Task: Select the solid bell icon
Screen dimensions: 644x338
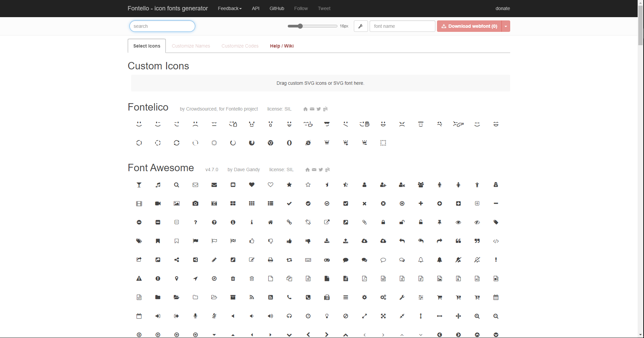Action: point(439,260)
